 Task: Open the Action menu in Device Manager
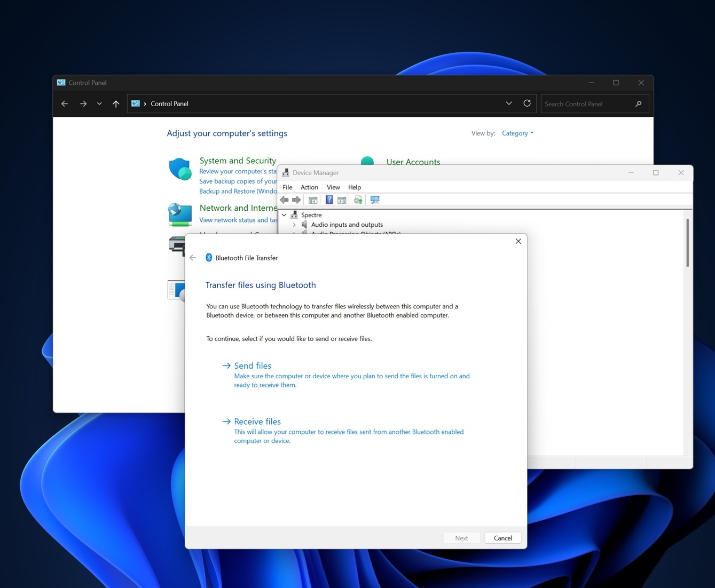point(309,187)
